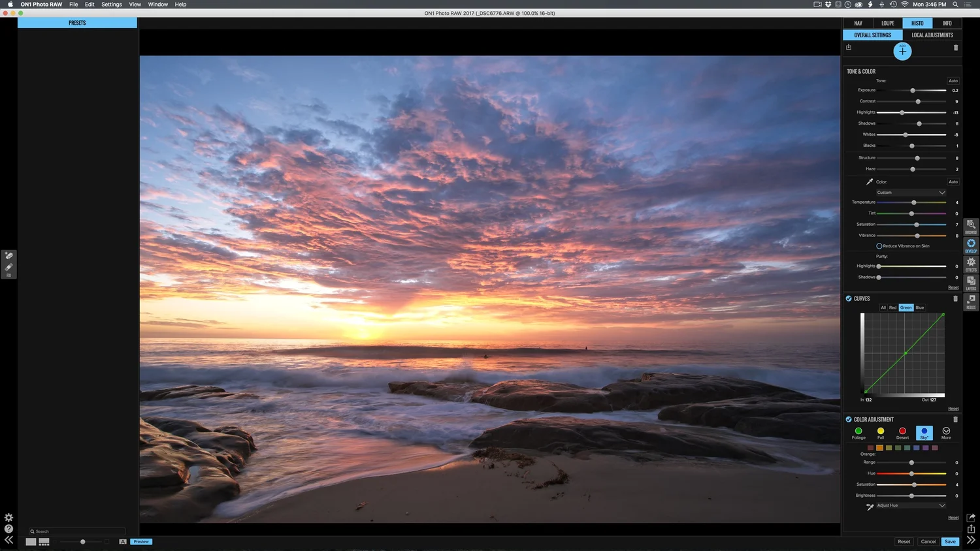The height and width of the screenshot is (551, 980).
Task: Click the add preset plus icon
Action: tap(902, 50)
